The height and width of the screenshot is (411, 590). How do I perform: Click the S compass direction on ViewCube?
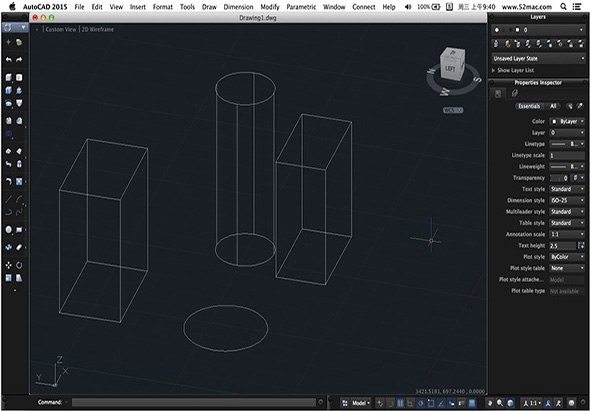(x=477, y=79)
